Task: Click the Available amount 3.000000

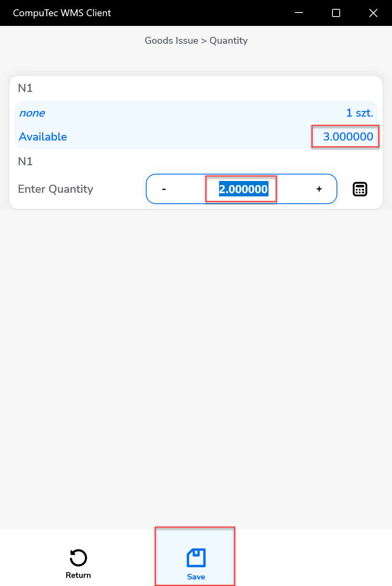Action: (345, 136)
